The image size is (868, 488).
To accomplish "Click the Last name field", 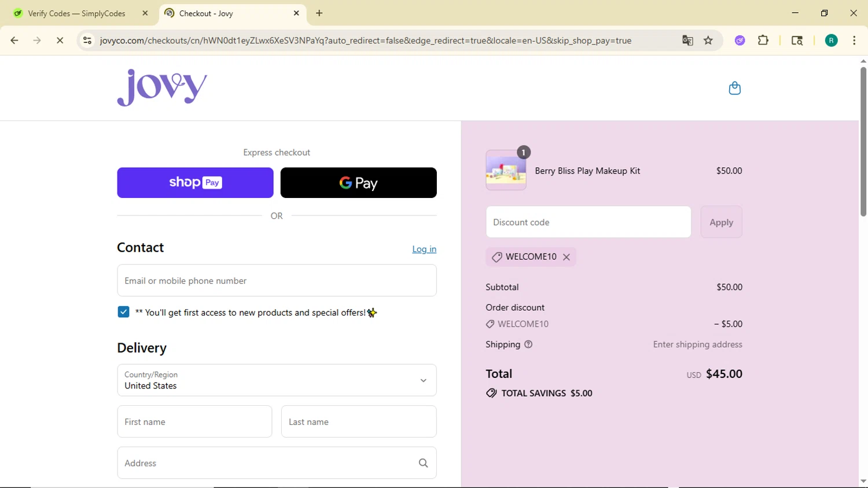I will point(359,422).
